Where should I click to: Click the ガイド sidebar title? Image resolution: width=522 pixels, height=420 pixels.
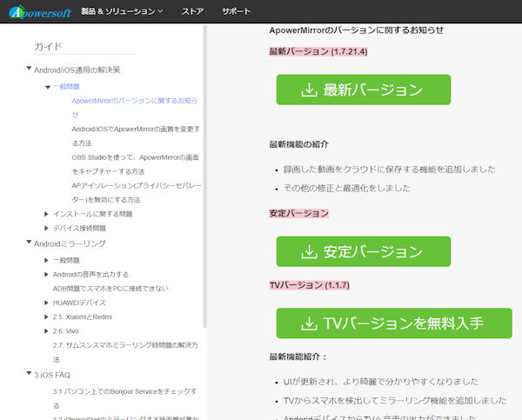(x=48, y=46)
